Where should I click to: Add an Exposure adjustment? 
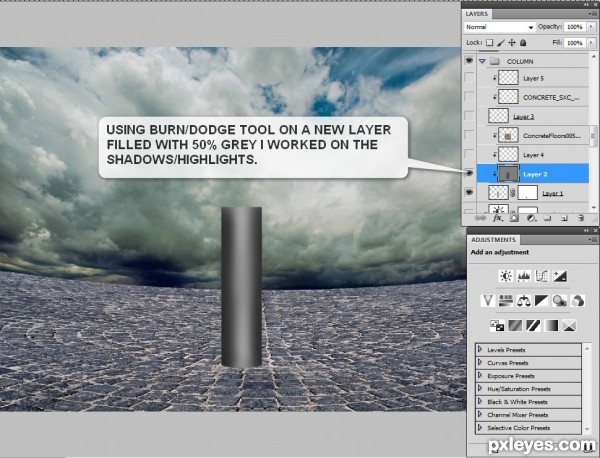click(x=559, y=276)
